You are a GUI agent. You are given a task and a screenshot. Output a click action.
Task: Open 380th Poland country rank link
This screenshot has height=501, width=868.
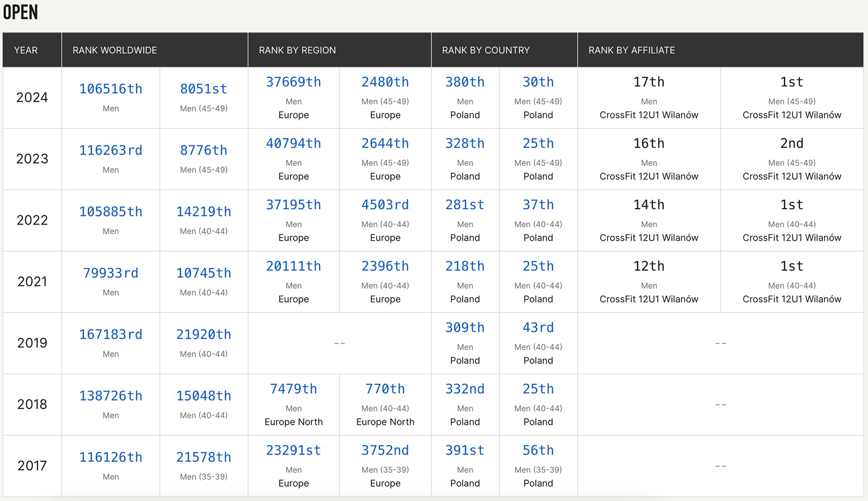tap(465, 82)
